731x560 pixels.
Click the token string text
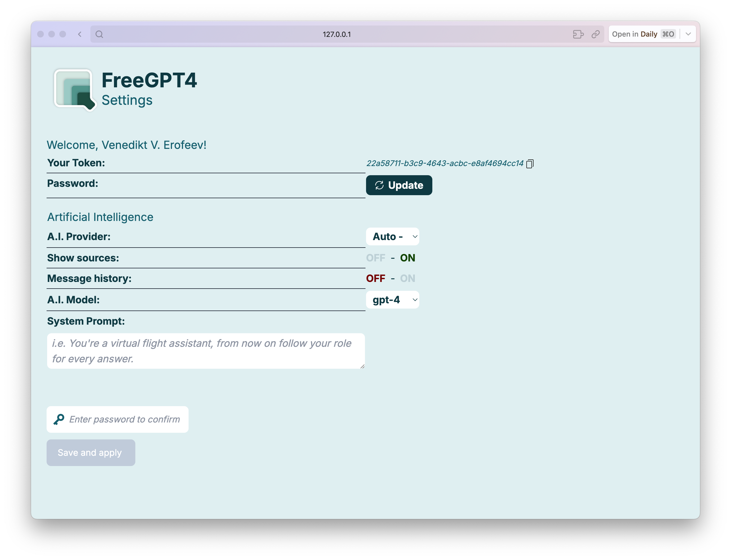click(x=445, y=163)
